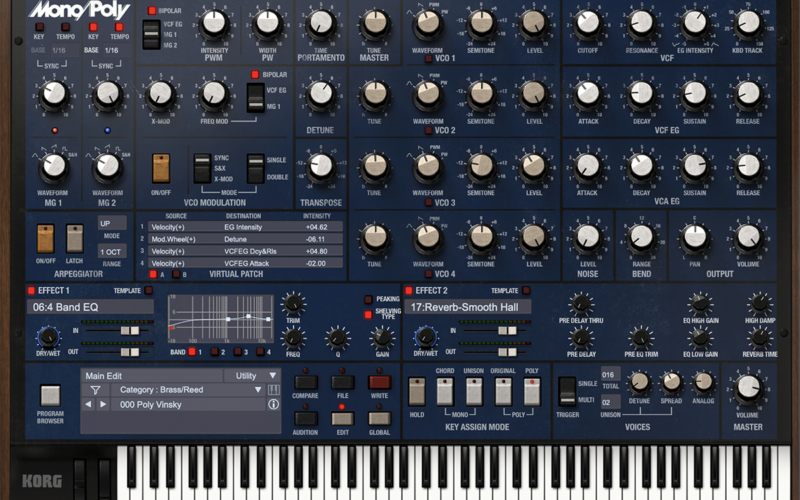
Task: Select Virtual Patch page A
Action: pos(153,274)
